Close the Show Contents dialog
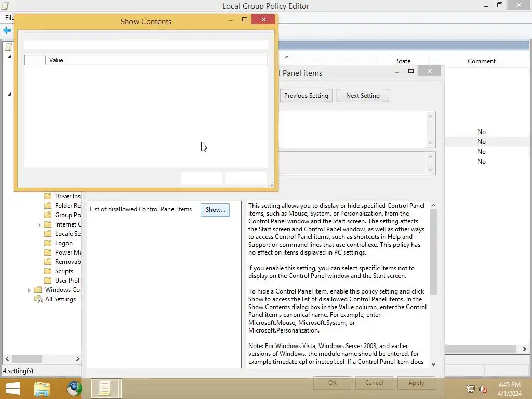The height and width of the screenshot is (399, 532). pos(263,20)
